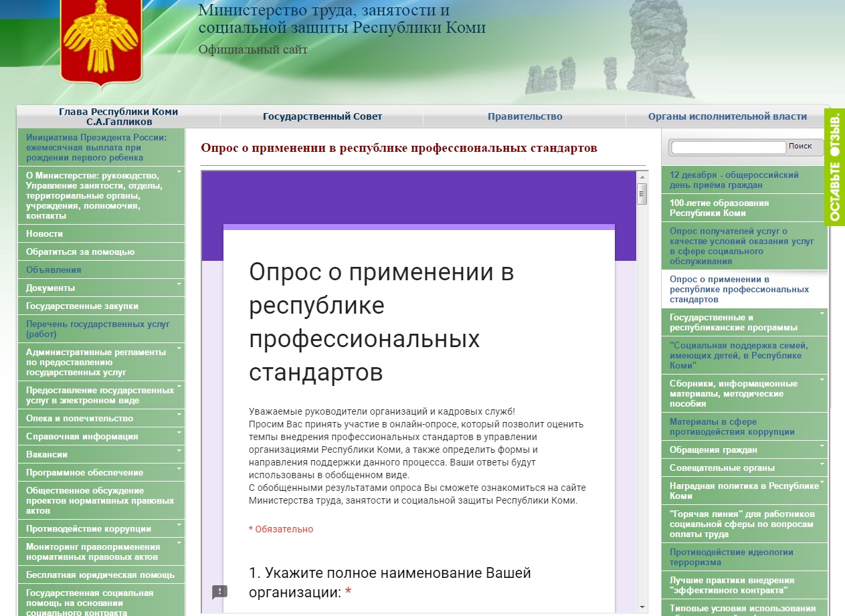Open the 'Глава Республики Коми С.А.Гапликов' tab

(118, 116)
